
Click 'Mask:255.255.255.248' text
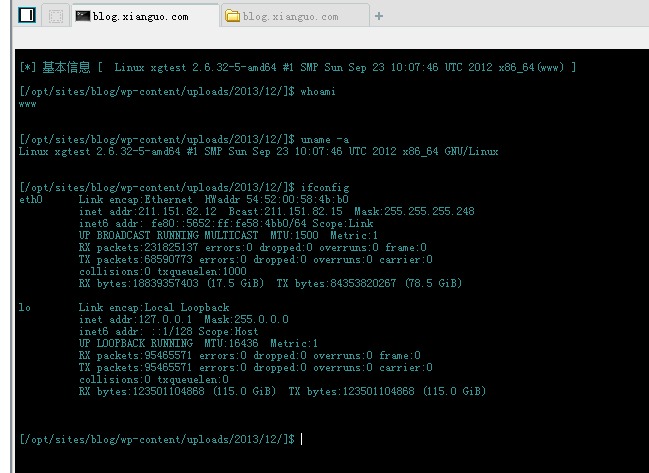tap(414, 211)
